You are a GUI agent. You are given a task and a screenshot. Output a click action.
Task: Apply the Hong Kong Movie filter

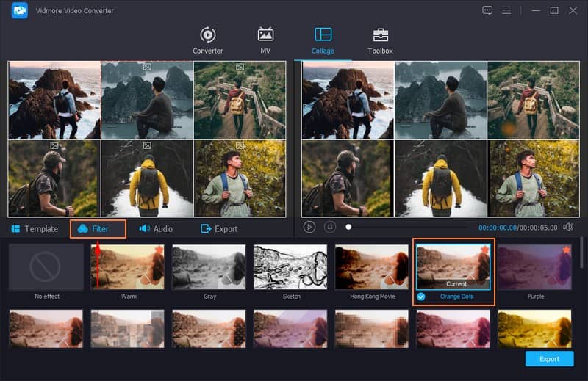tap(372, 267)
